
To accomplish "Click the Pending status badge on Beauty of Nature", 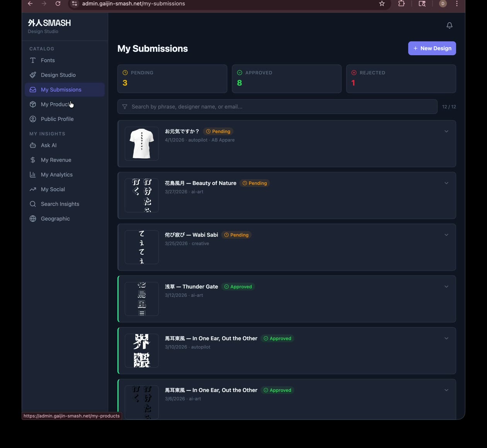I will click(255, 183).
